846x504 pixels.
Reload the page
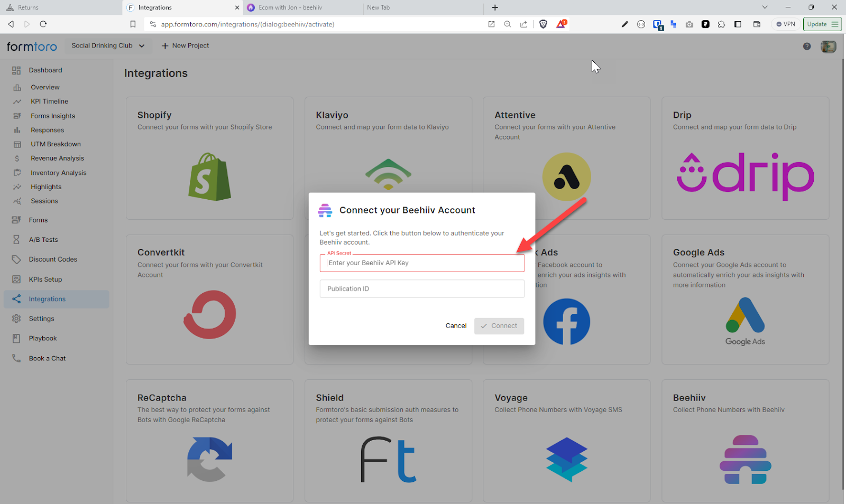coord(43,24)
